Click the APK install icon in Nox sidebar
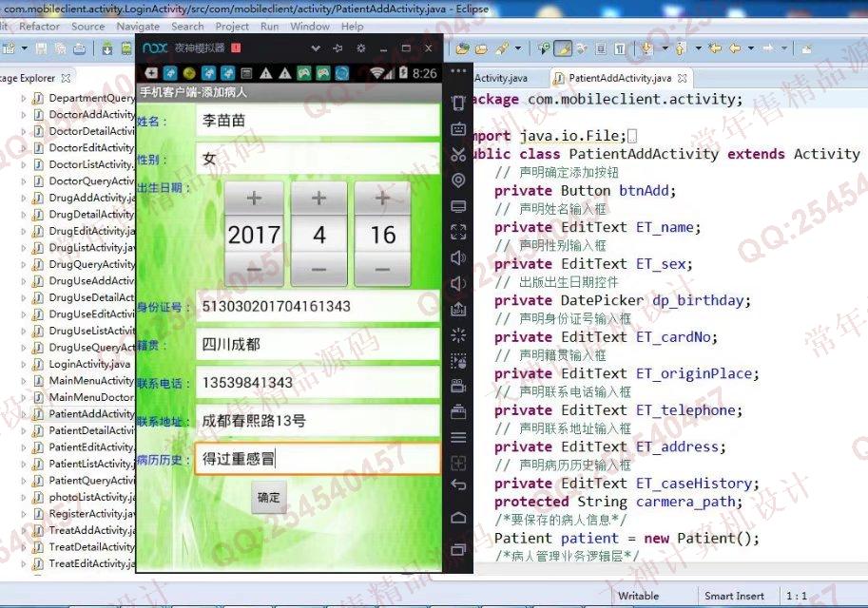 (458, 310)
